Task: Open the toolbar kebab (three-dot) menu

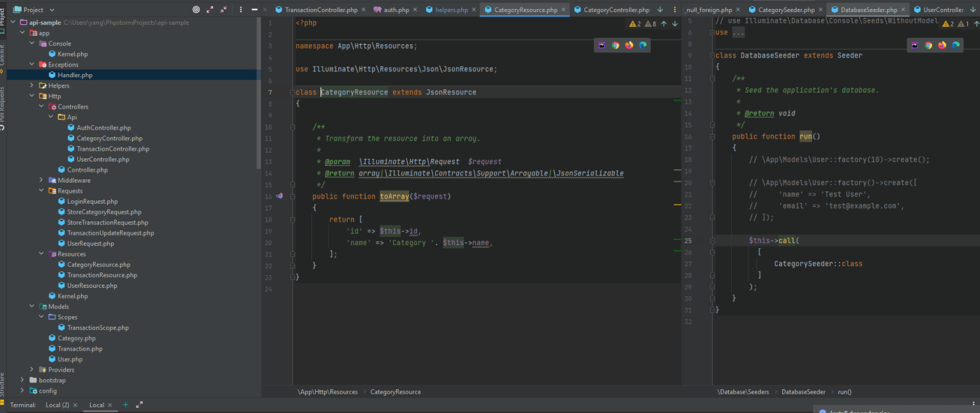Action: [x=241, y=9]
